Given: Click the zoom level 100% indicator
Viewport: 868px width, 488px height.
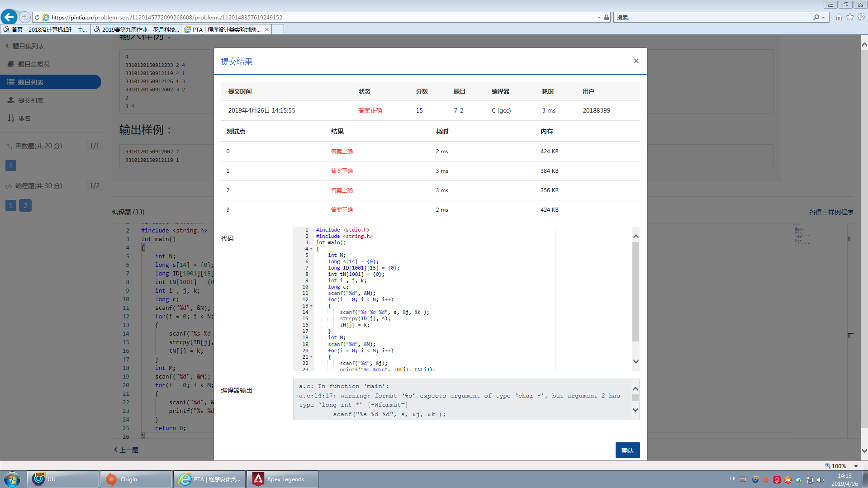Looking at the screenshot, I should coord(835,466).
